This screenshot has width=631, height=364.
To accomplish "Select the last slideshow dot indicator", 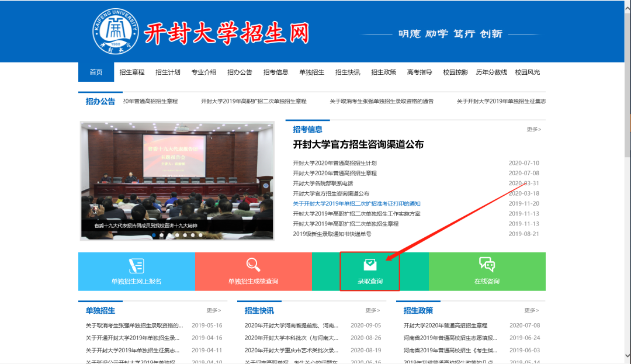I will click(x=200, y=235).
